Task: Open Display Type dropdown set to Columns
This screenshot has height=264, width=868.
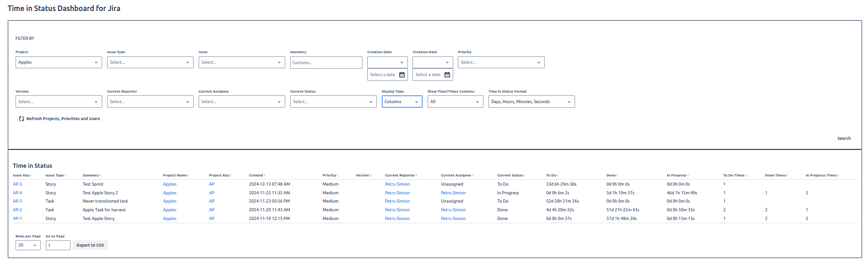Action: tap(402, 102)
